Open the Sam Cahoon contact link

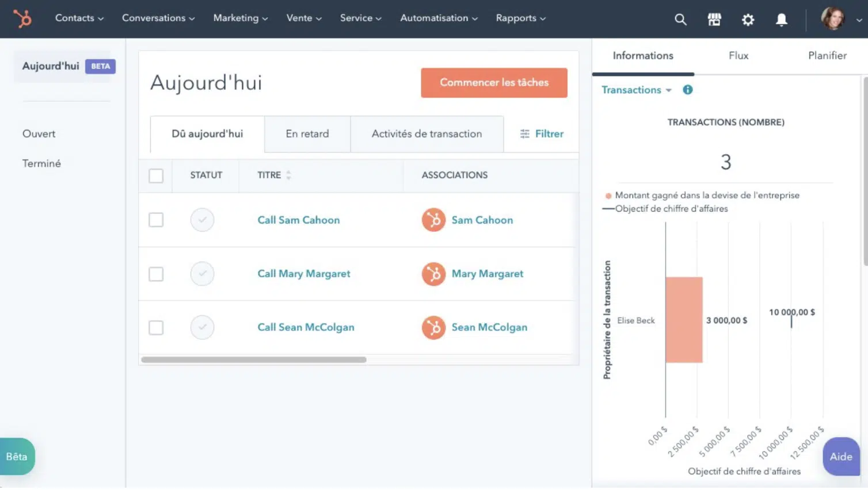tap(482, 220)
